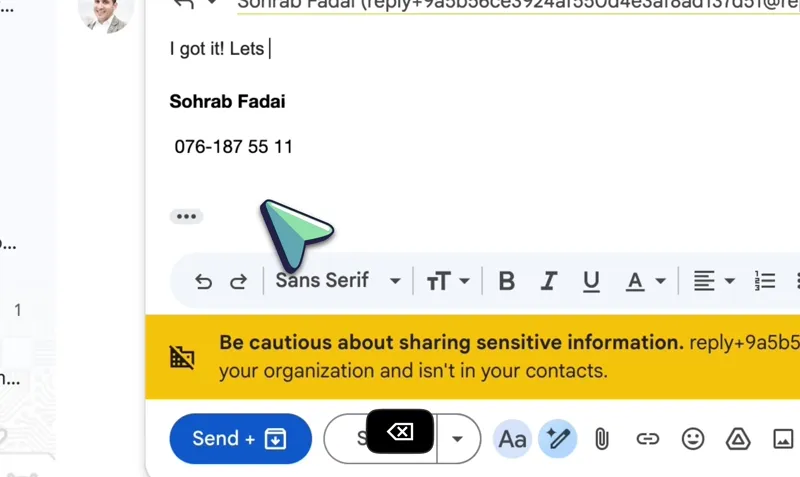This screenshot has width=800, height=477.
Task: Insert a numbered list
Action: [765, 281]
